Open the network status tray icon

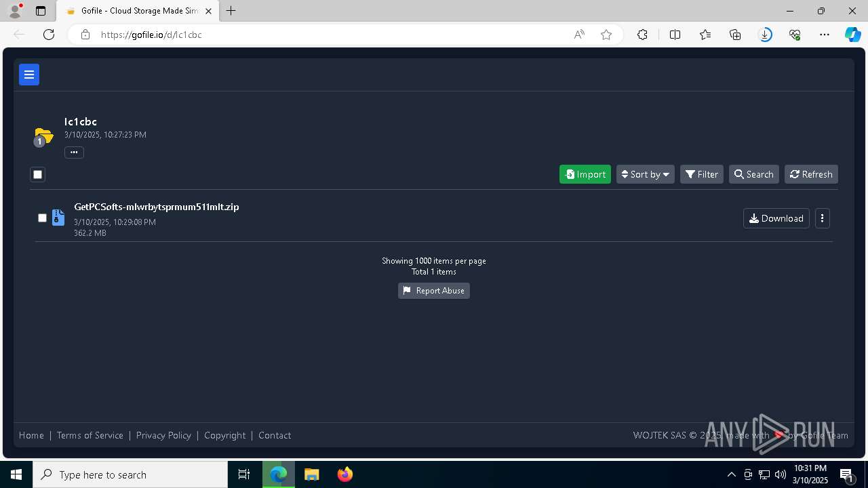764,474
